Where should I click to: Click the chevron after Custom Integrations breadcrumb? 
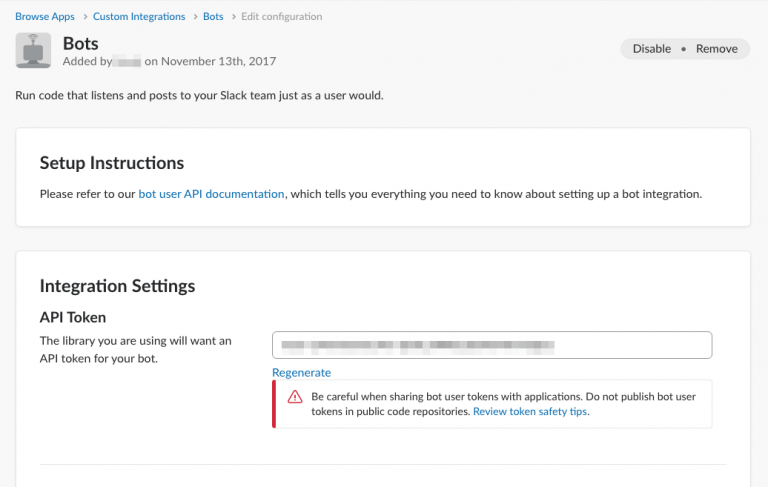[x=194, y=17]
